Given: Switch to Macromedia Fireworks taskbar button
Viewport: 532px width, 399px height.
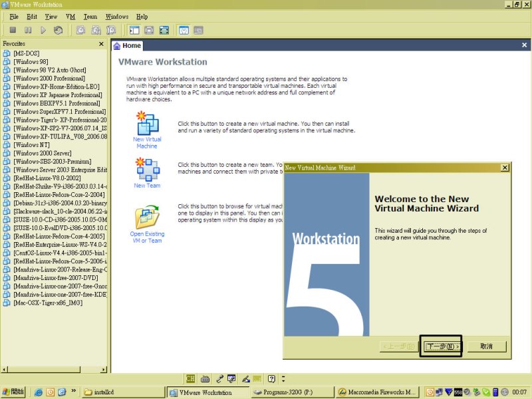Looking at the screenshot, I should (x=378, y=392).
